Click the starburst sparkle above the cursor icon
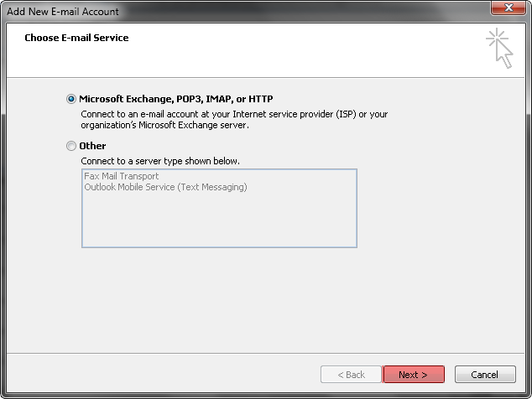 click(x=497, y=38)
